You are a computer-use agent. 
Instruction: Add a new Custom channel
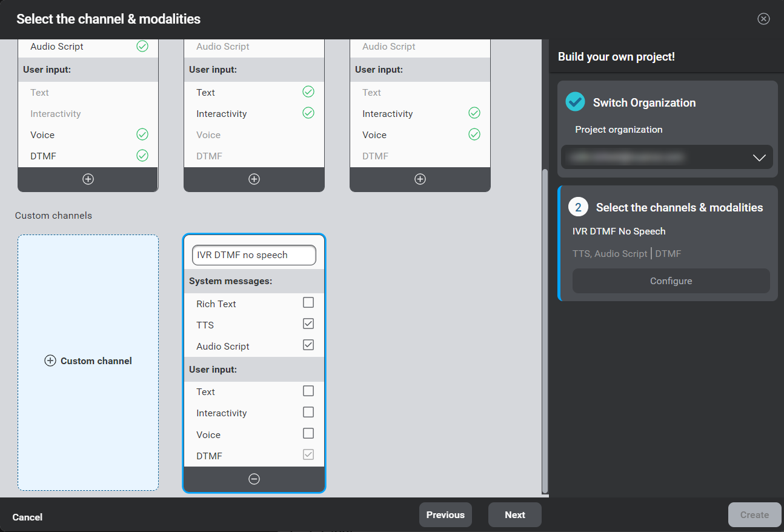pyautogui.click(x=88, y=361)
